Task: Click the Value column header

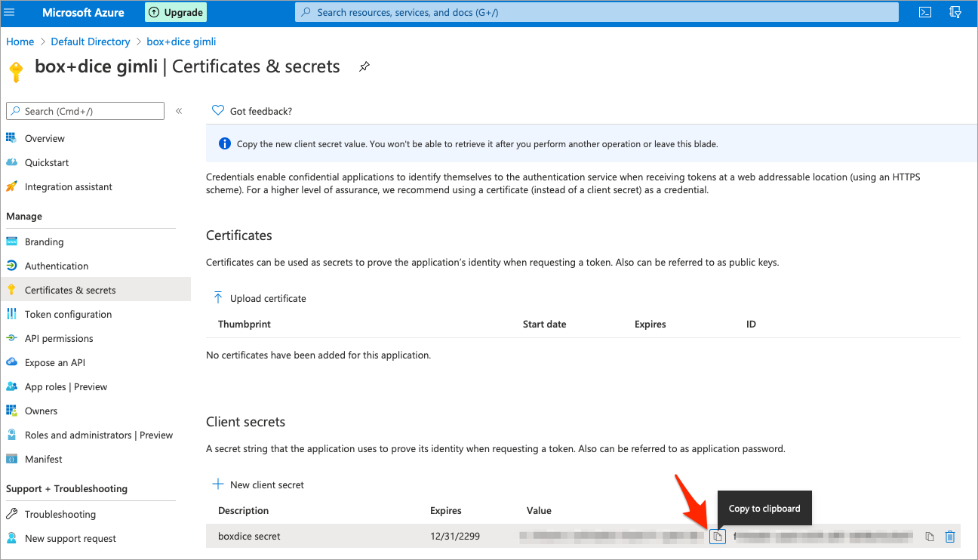Action: (539, 510)
